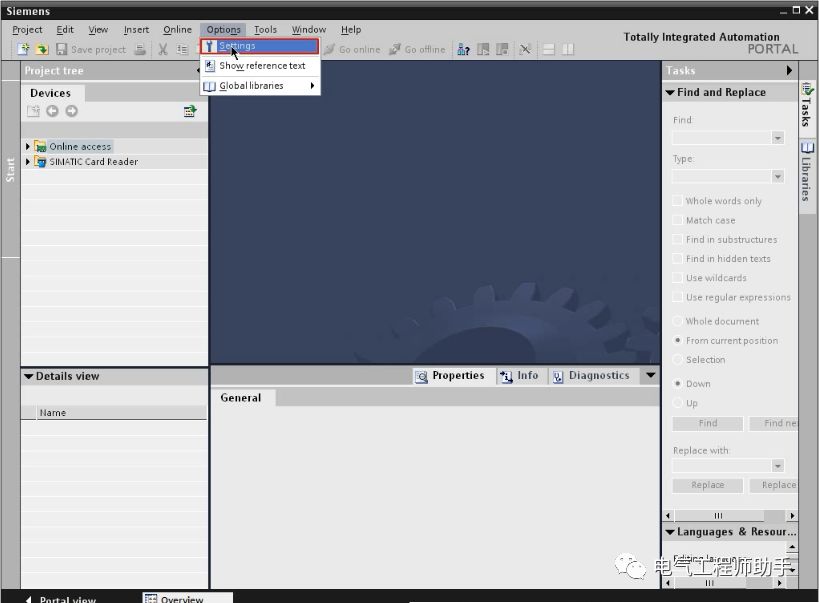Click the Replace button
The height and width of the screenshot is (603, 819).
click(x=708, y=485)
